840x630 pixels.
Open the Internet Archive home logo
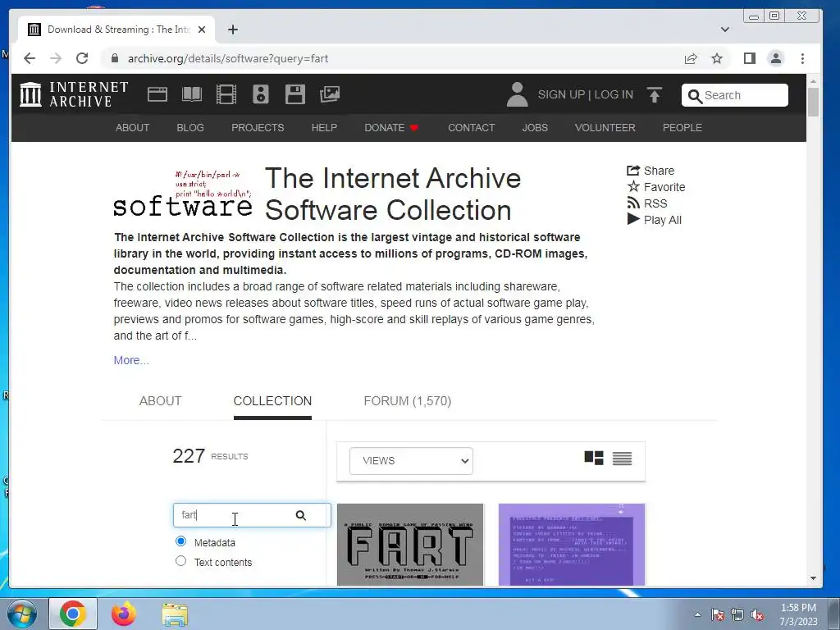(74, 94)
